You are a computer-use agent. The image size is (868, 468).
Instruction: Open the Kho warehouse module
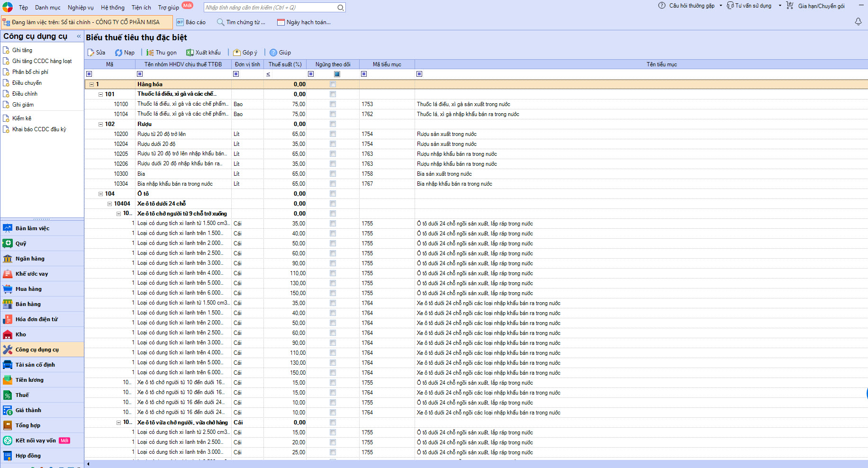tap(21, 334)
